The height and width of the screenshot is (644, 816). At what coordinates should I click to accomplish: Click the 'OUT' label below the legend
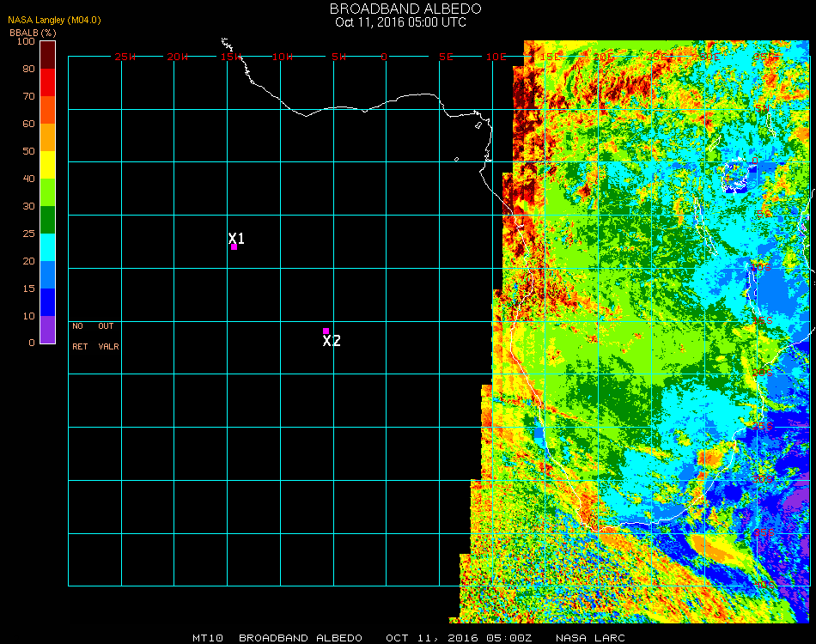point(106,326)
